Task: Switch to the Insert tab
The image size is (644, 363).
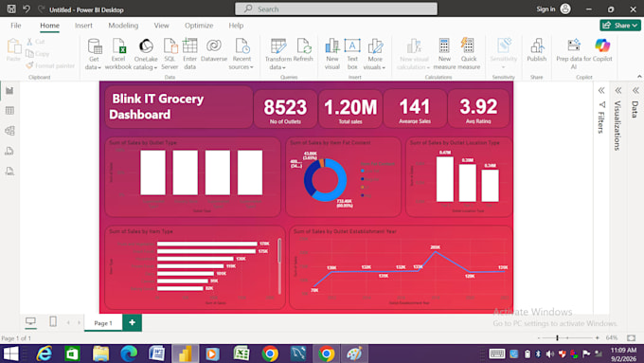Action: (x=83, y=26)
